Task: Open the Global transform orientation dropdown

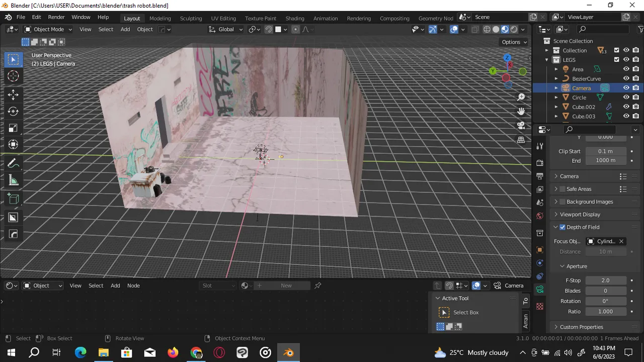Action: tap(226, 29)
